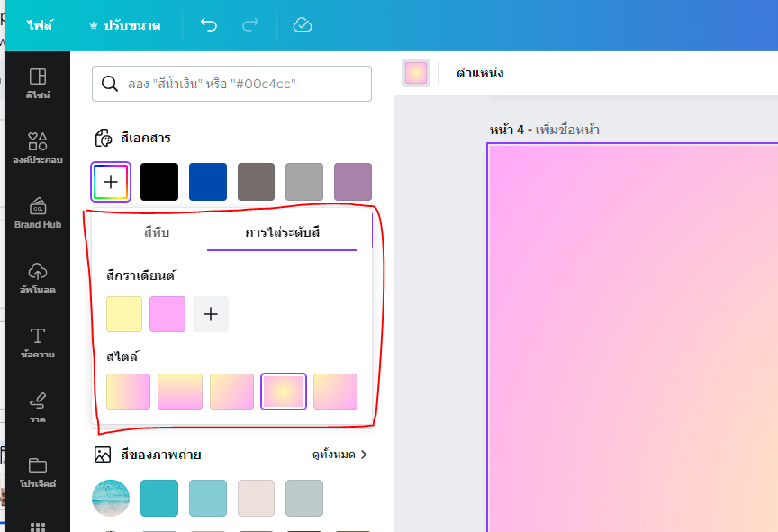
Task: Choose the left-to-right linear gradient style
Action: tap(128, 392)
